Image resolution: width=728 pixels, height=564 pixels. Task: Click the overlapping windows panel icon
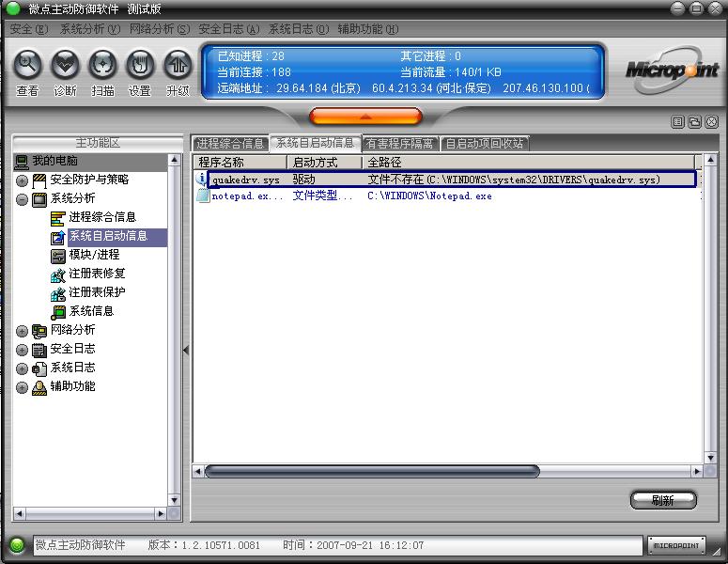coord(694,121)
